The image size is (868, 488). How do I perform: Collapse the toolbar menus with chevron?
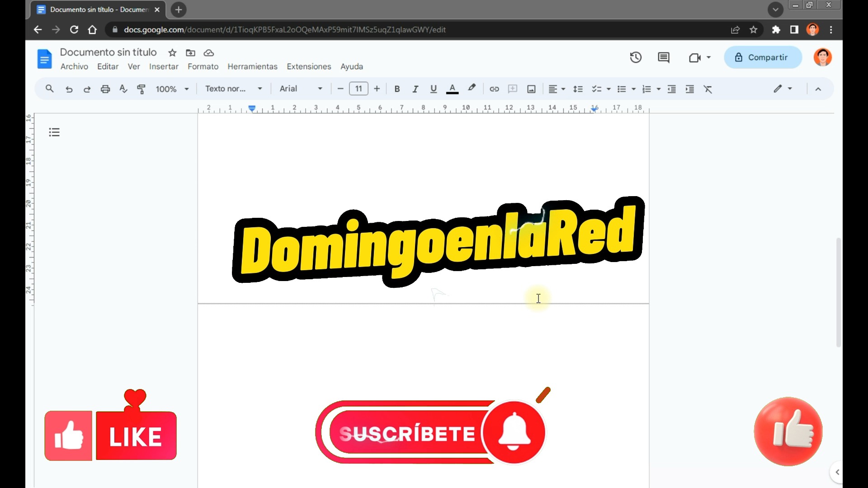818,89
